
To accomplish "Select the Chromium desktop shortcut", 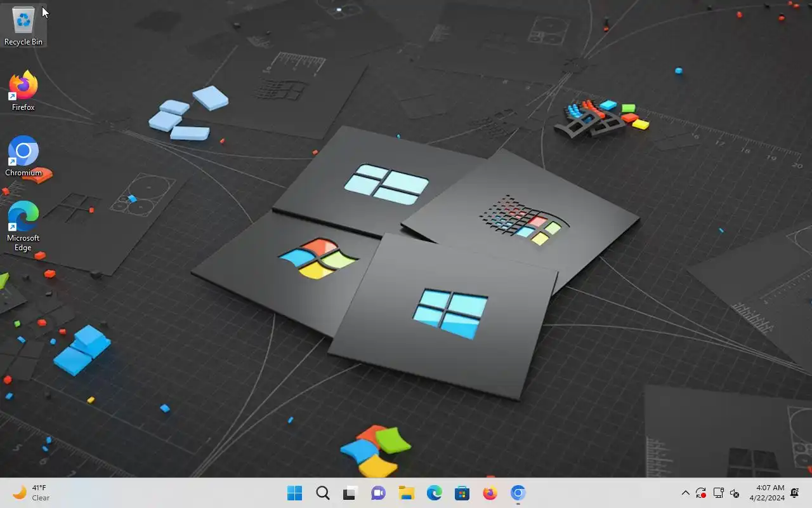I will coord(23,156).
